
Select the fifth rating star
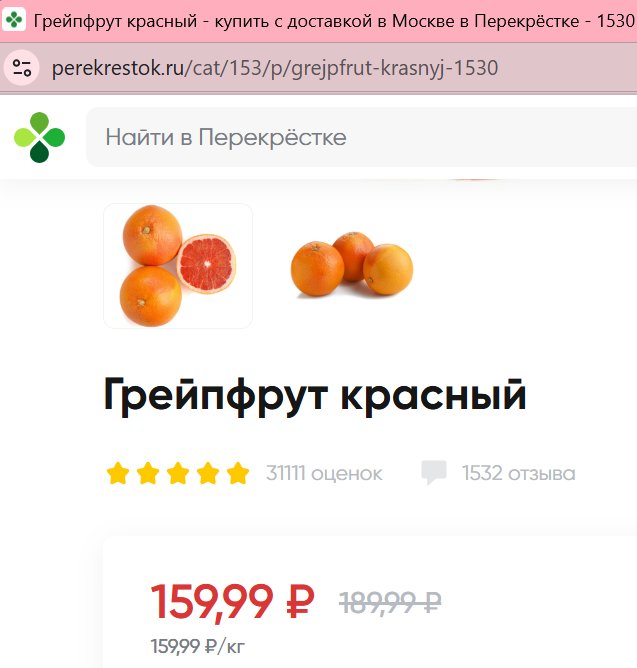point(238,473)
